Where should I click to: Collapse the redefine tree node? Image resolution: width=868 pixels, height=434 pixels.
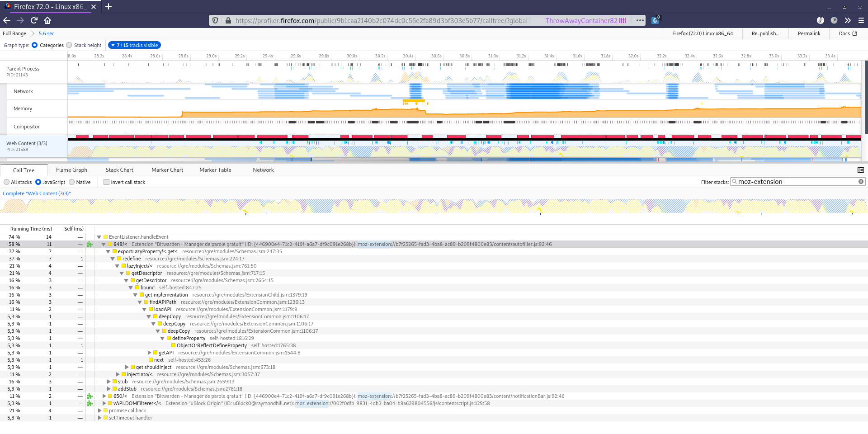tap(113, 259)
